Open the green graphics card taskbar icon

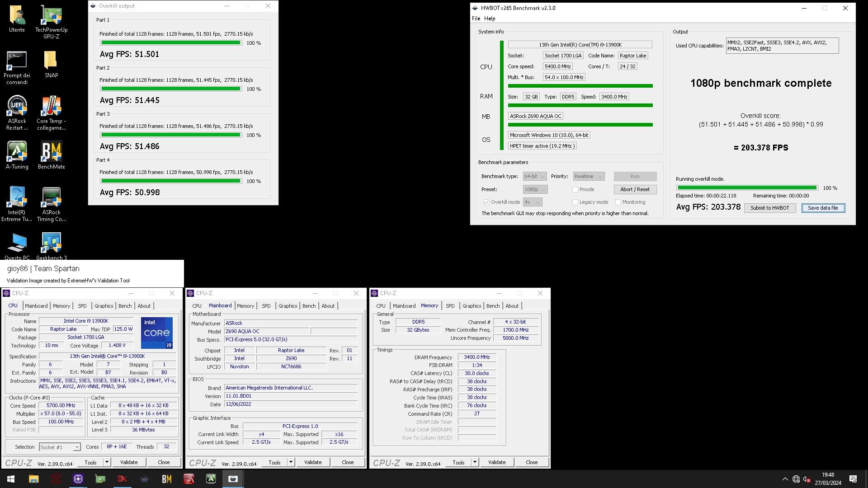pyautogui.click(x=100, y=479)
